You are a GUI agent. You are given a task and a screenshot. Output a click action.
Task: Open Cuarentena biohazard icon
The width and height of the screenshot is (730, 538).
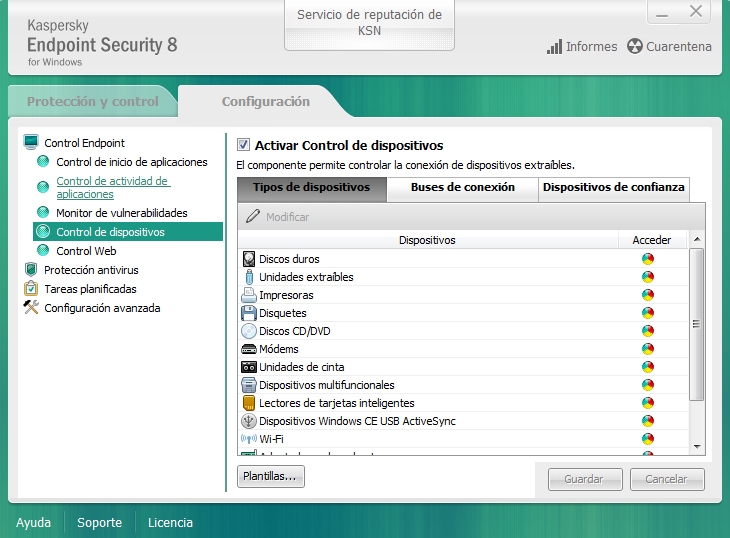click(634, 47)
